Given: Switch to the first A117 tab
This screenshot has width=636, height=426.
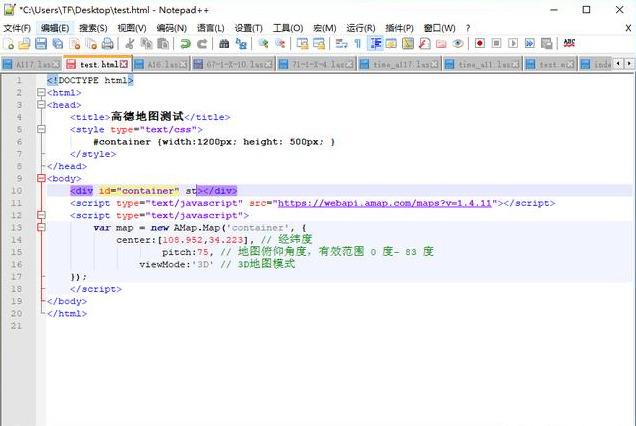Looking at the screenshot, I should 31,64.
